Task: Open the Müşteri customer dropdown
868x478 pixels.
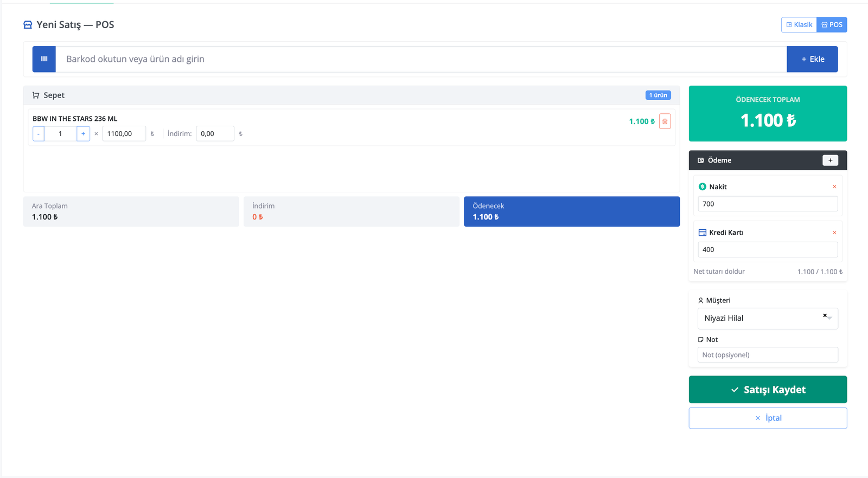Action: 768,319
